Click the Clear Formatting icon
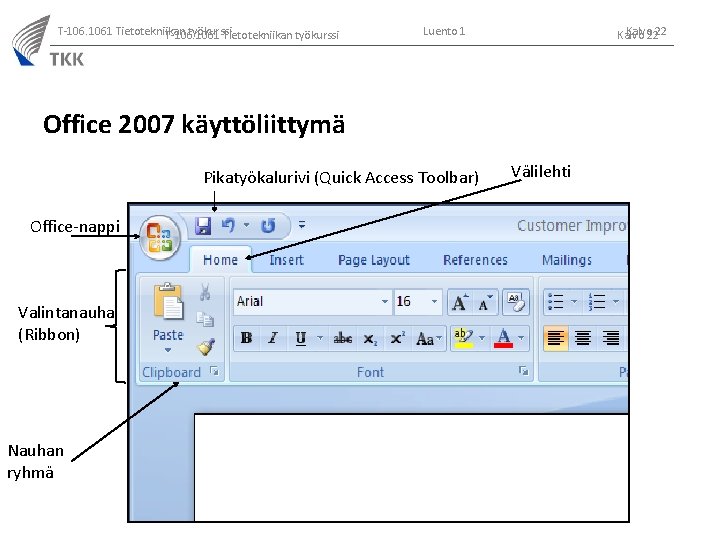The image size is (720, 540). 516,302
